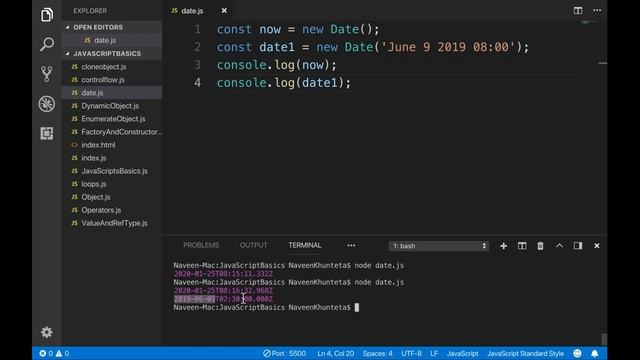Open the terminal selector '1: bash' dropdown
The image size is (640, 360).
tap(438, 246)
